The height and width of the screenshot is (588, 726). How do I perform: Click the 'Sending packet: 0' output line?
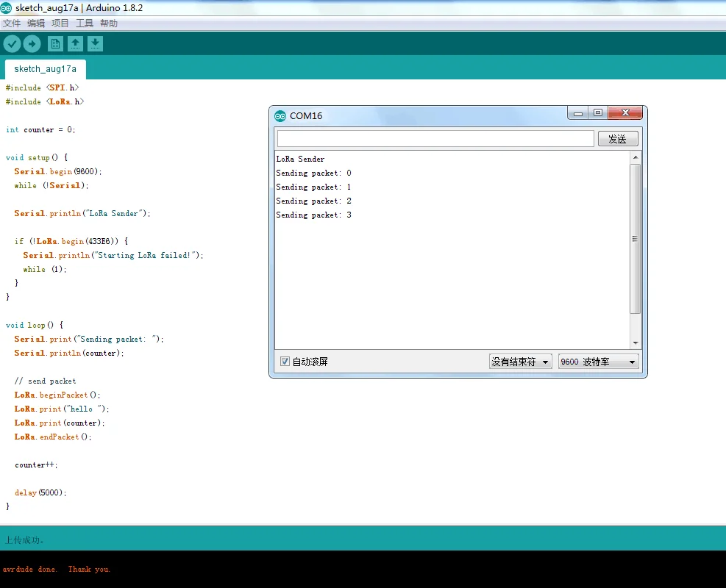(x=313, y=173)
